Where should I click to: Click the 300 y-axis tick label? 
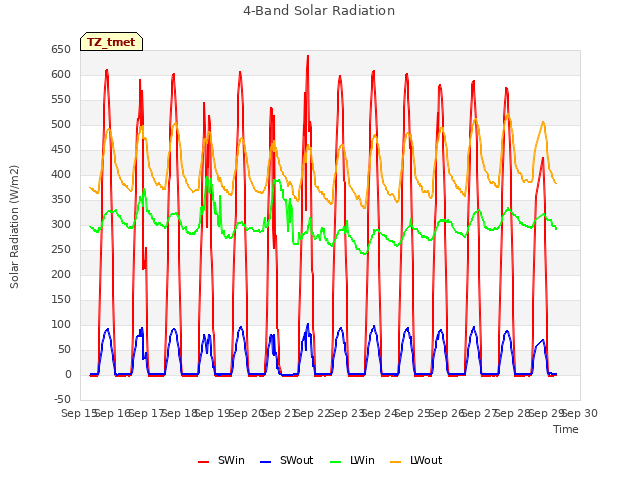[61, 224]
